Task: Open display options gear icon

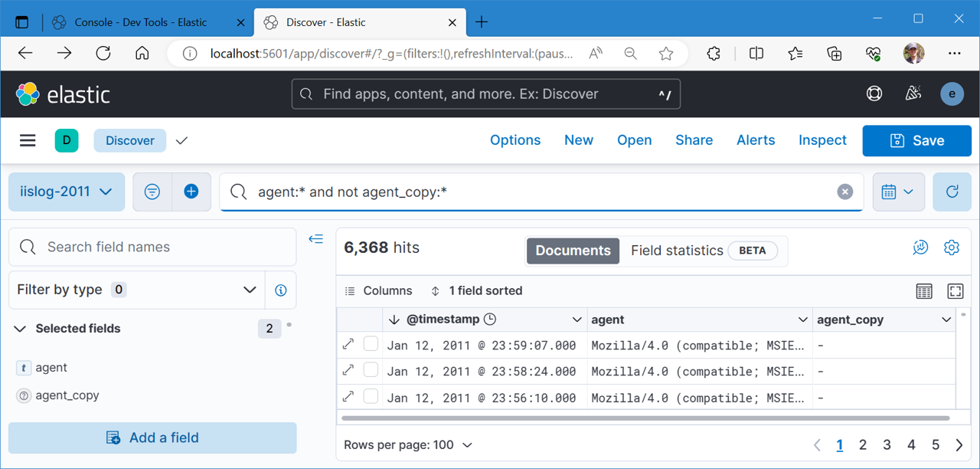Action: click(952, 248)
